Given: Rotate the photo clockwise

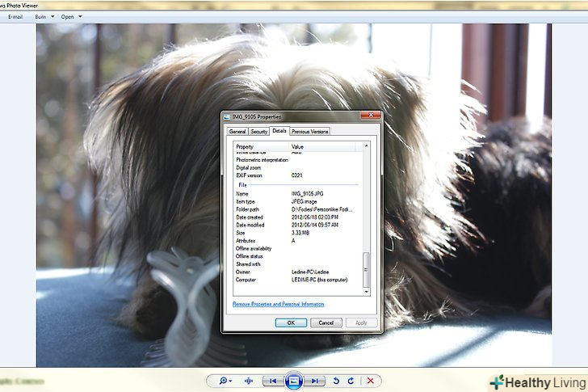Looking at the screenshot, I should (x=351, y=381).
